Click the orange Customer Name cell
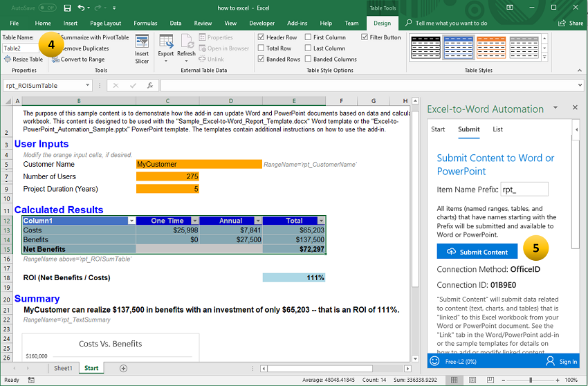 tap(199, 165)
